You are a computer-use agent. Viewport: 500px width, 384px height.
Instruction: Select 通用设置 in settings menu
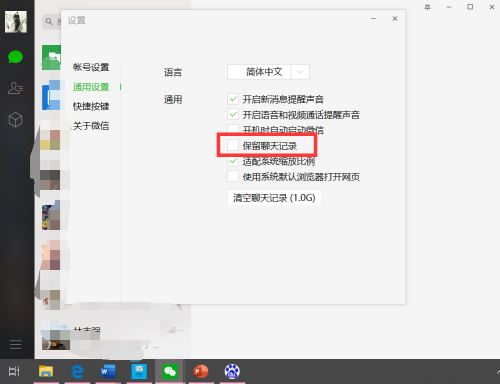tap(91, 87)
